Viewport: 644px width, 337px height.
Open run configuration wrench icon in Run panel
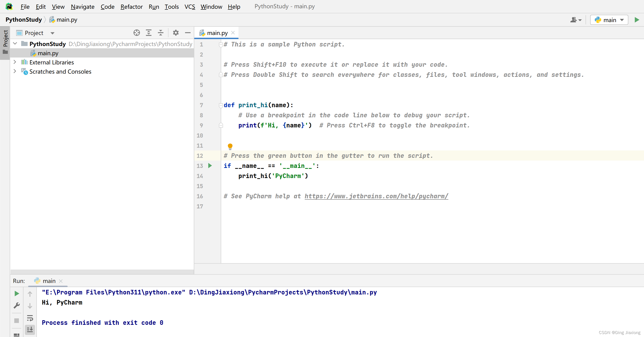[17, 305]
